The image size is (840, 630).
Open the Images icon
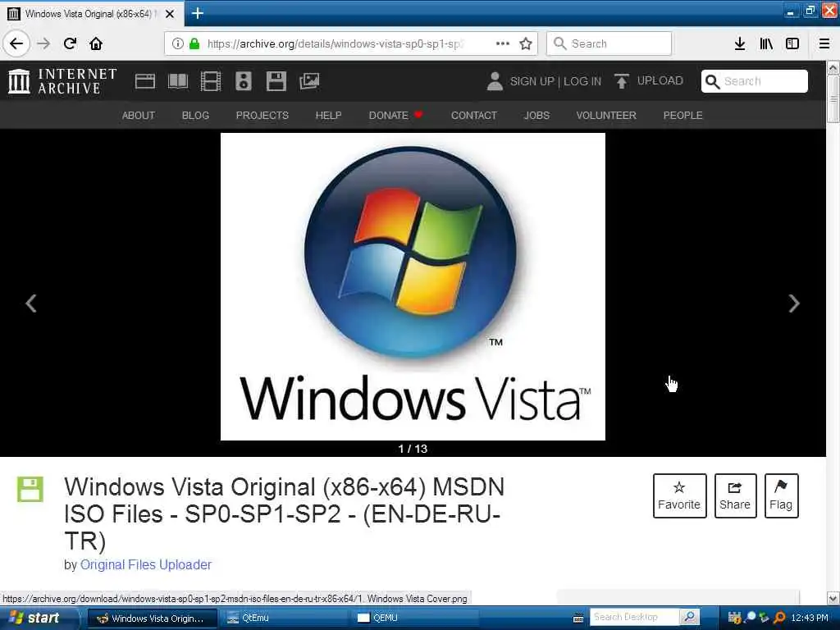(x=309, y=81)
